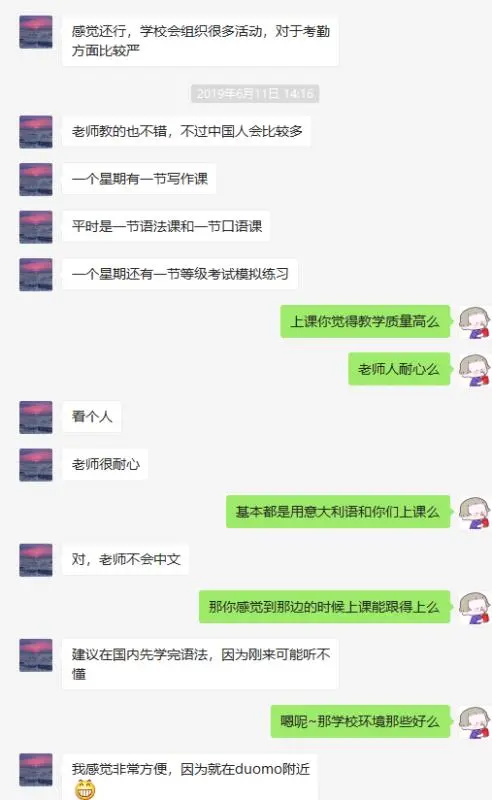
Task: Select the 平时是一节语法课和一节口语课 message bubble
Action: coord(166,226)
